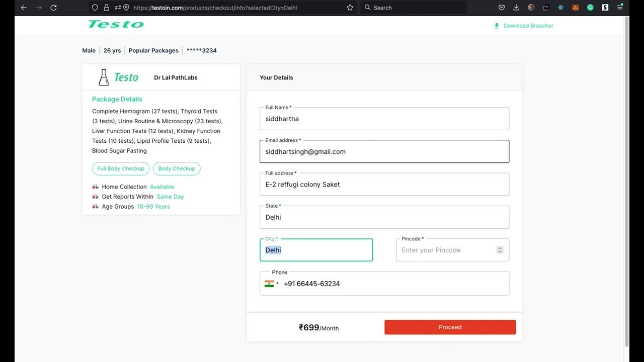Reload the current page

53,8
